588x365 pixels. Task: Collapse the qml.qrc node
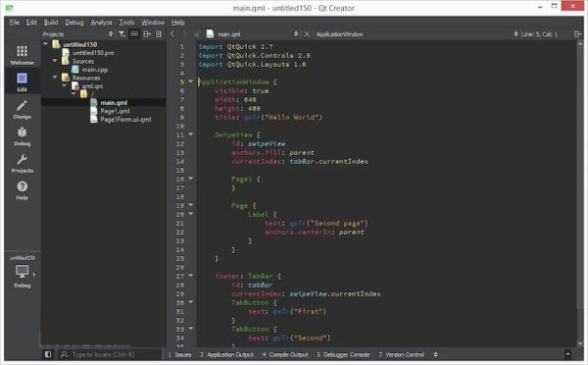tap(65, 85)
